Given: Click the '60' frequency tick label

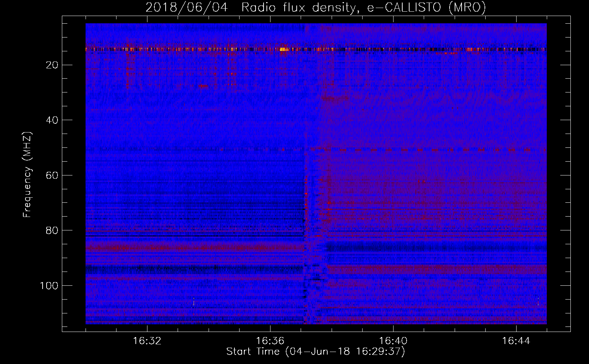Looking at the screenshot, I should 52,175.
